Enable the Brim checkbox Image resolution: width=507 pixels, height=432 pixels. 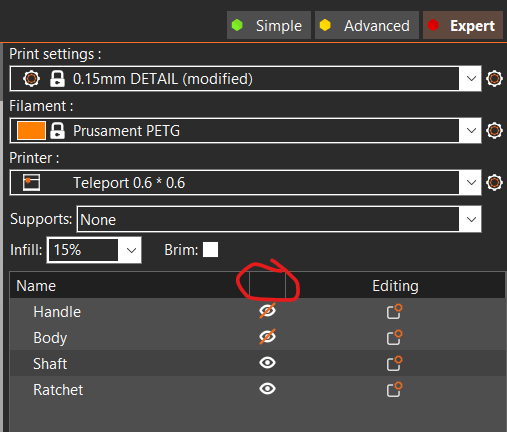(210, 250)
